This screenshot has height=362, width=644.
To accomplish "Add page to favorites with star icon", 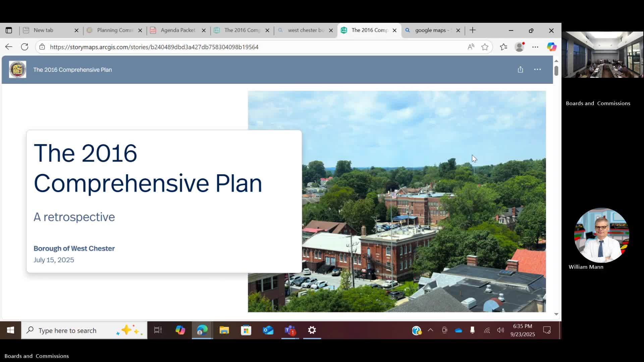I will pyautogui.click(x=485, y=47).
